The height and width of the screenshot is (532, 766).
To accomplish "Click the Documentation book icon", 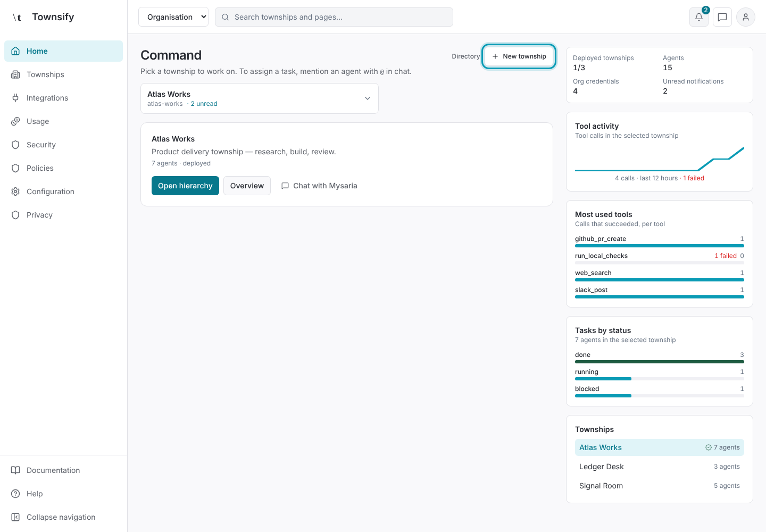I will coord(15,470).
